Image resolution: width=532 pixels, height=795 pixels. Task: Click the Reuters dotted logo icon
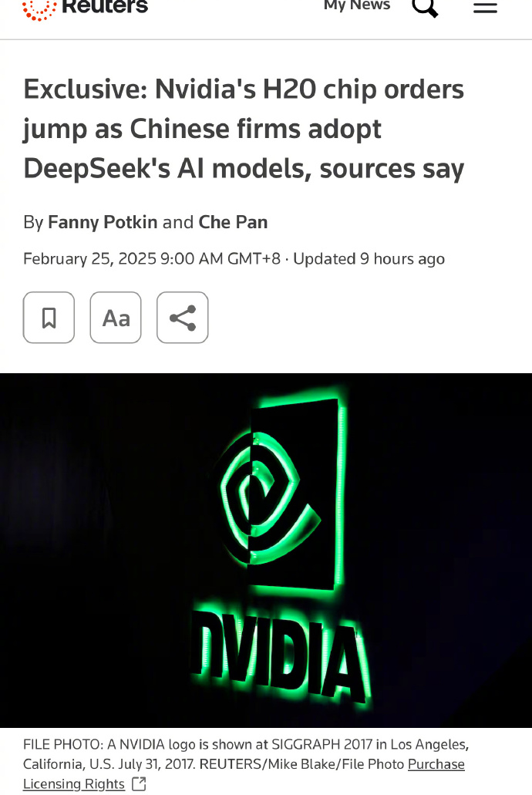pos(39,9)
